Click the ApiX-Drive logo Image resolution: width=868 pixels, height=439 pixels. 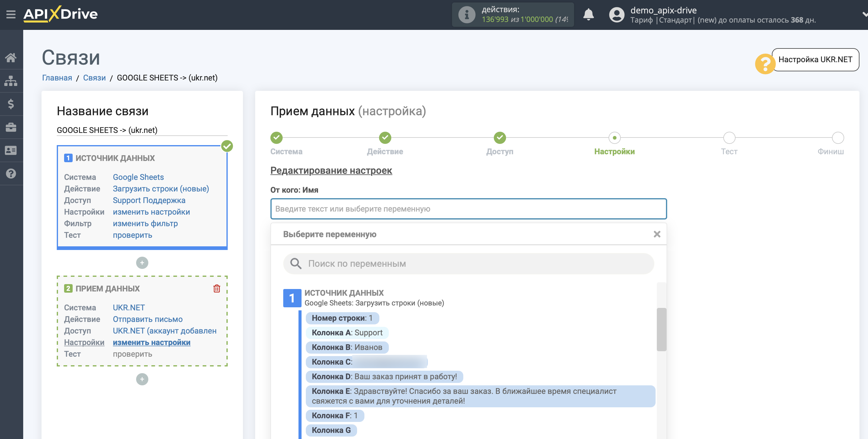click(60, 14)
